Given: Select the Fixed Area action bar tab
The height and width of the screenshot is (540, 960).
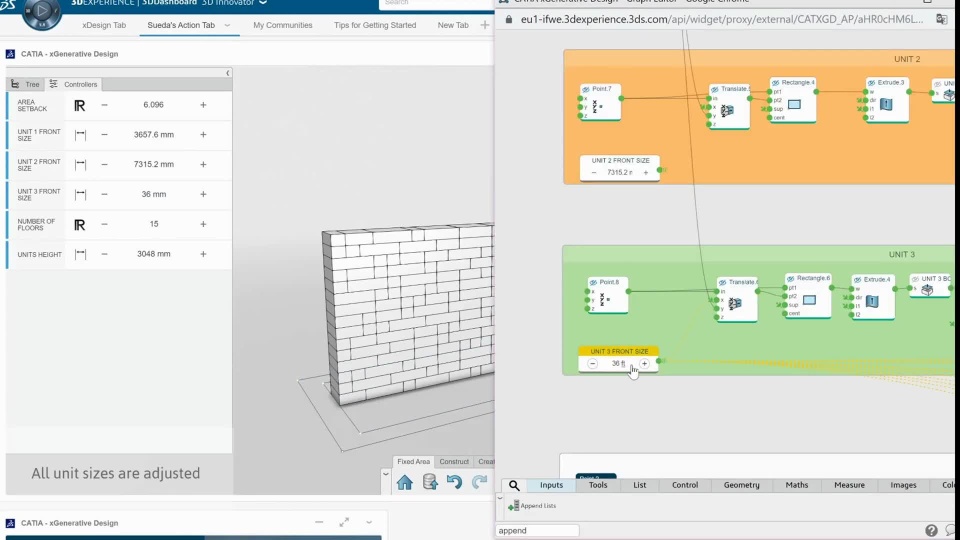Looking at the screenshot, I should click(x=413, y=462).
